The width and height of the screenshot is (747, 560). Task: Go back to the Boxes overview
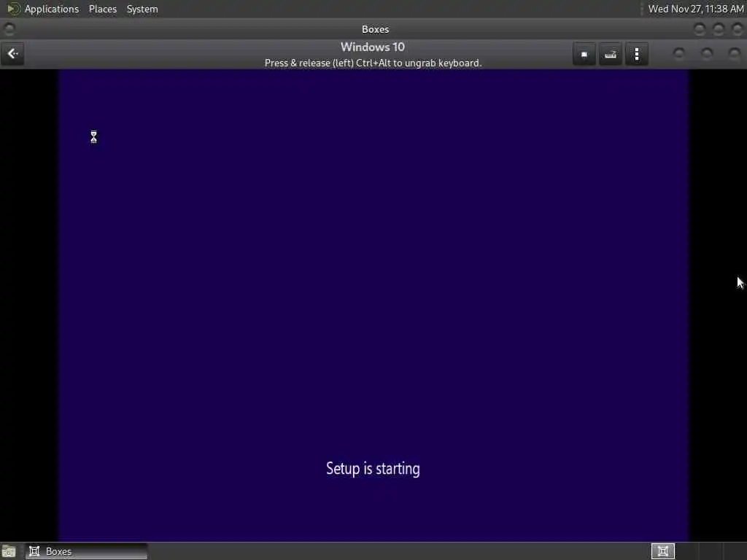click(12, 54)
